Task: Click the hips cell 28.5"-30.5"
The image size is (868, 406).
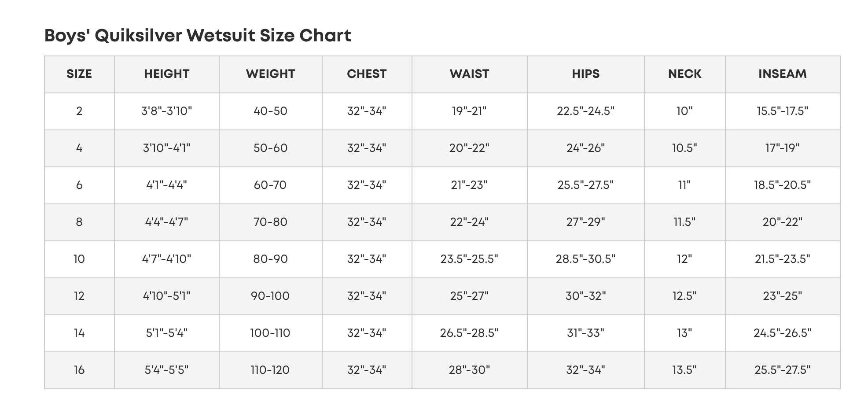Action: [585, 259]
